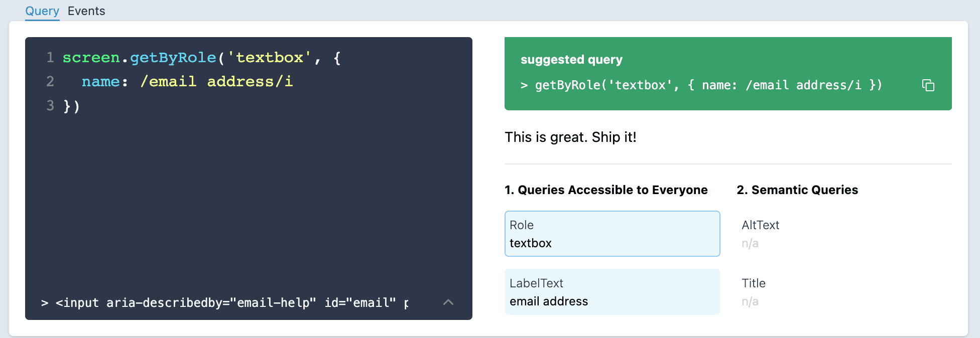Viewport: 980px width, 338px height.
Task: Select the Role textbox query card
Action: coord(611,234)
